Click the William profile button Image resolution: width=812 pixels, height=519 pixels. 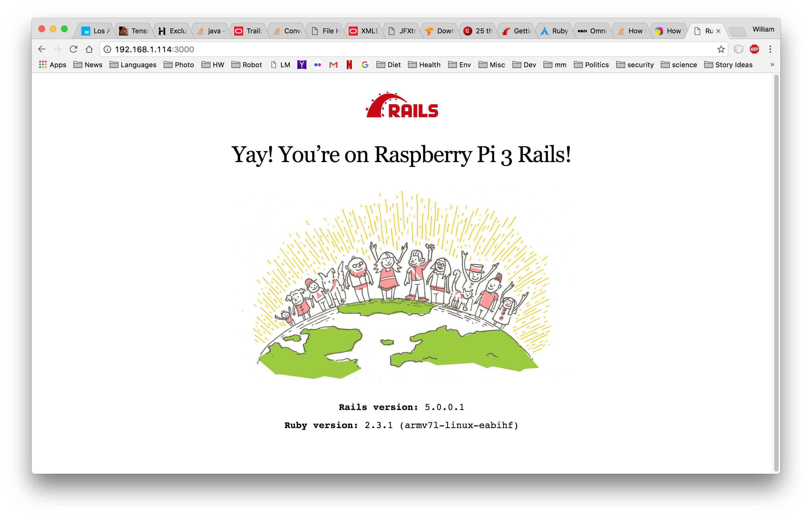[x=763, y=29]
